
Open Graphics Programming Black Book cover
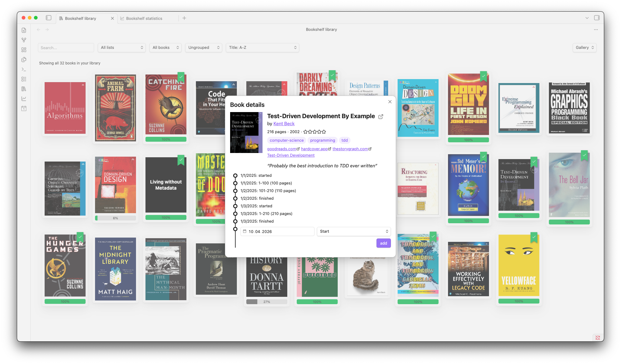tap(569, 108)
